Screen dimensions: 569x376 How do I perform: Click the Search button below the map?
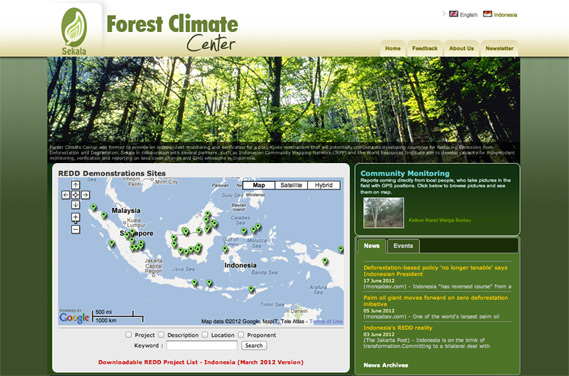(254, 346)
